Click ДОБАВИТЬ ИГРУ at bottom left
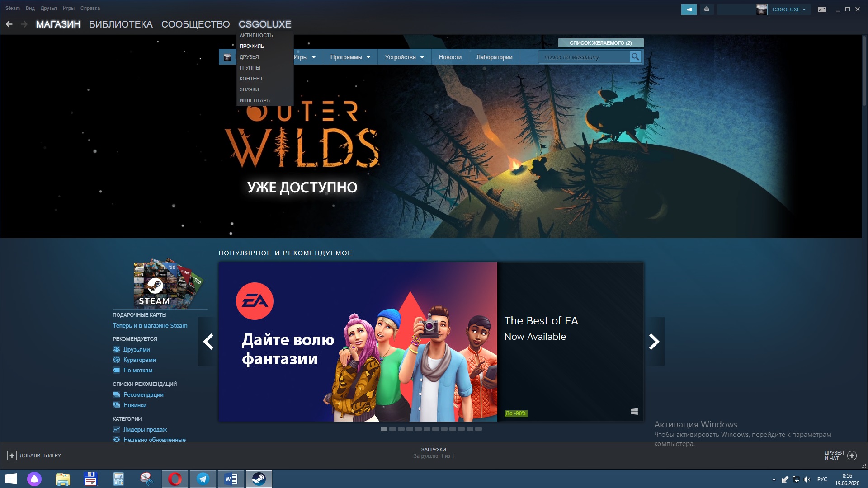The height and width of the screenshot is (488, 868). tap(34, 455)
